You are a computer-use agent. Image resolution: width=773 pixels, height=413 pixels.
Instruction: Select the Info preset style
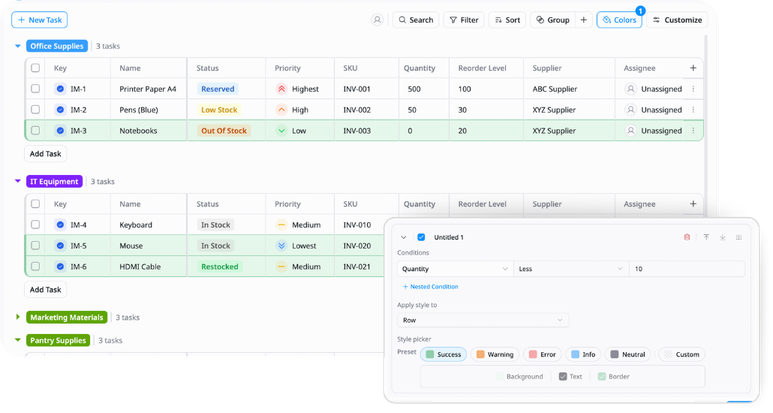(x=583, y=354)
